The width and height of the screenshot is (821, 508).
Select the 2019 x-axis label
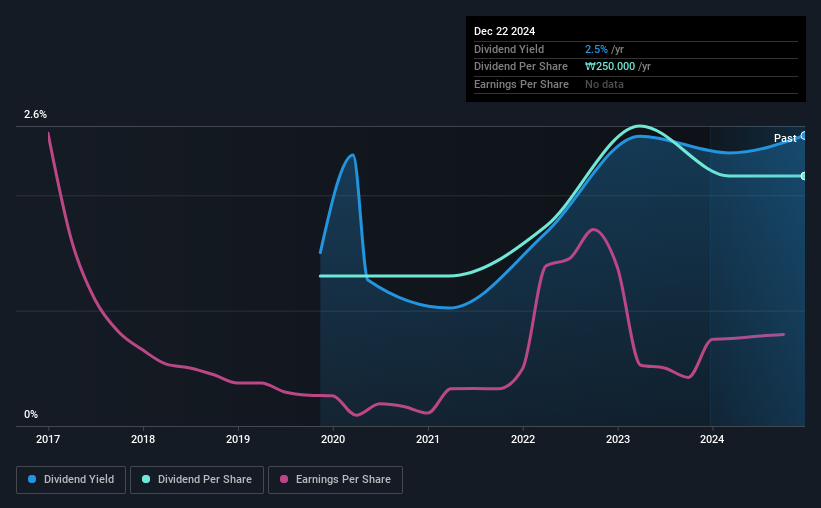(x=238, y=439)
